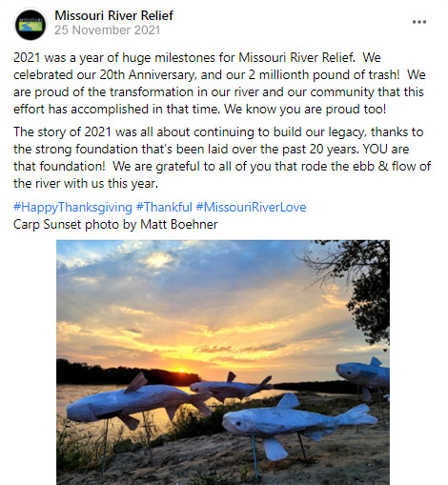Open the Missouri River Relief profile avatar
The width and height of the screenshot is (448, 485).
31,25
